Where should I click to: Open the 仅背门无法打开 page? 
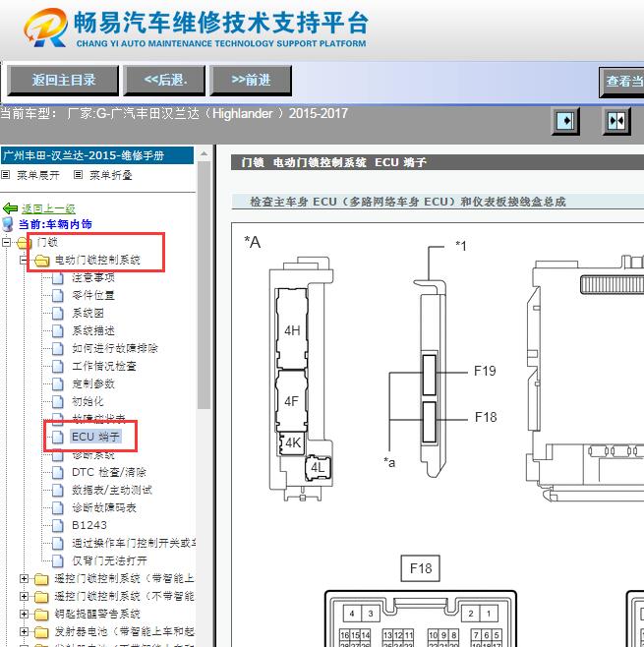click(109, 560)
